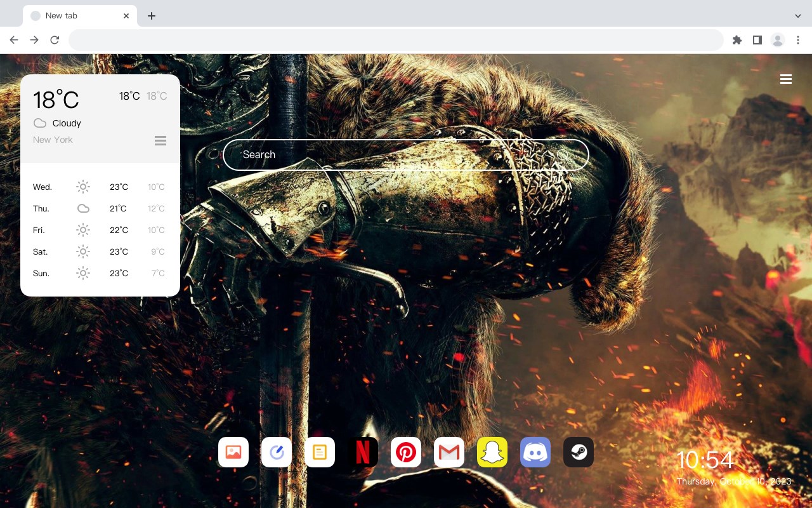This screenshot has width=812, height=508.
Task: Open the Snapchat shortcut
Action: 492,452
